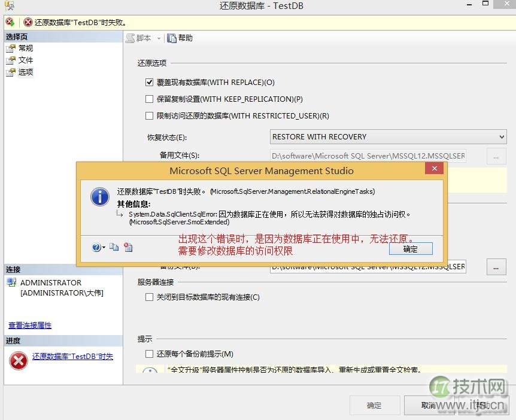Show technical details with the details icon

[128, 247]
